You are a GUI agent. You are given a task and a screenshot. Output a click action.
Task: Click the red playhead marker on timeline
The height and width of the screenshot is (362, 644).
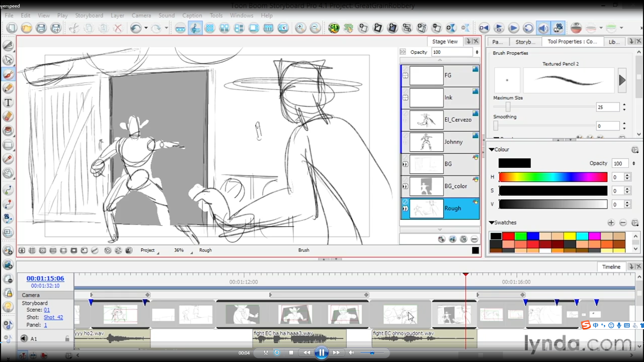(x=466, y=274)
